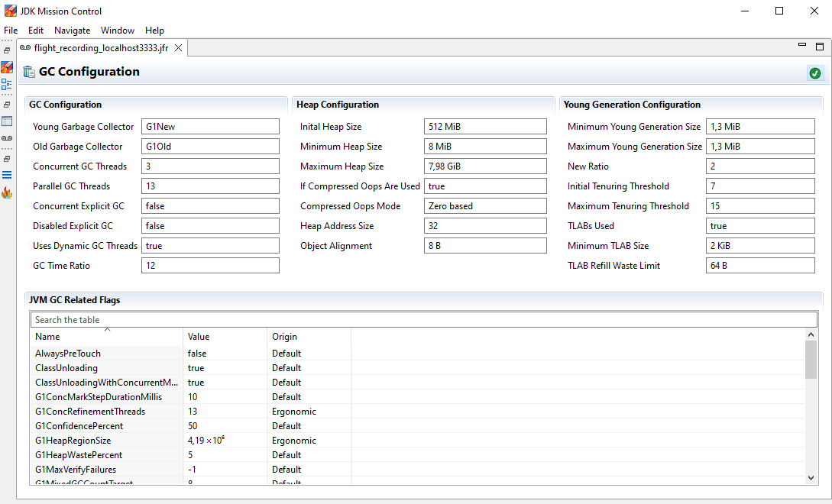832x504 pixels.
Task: Click the New Ratio value 2
Action: tap(760, 166)
